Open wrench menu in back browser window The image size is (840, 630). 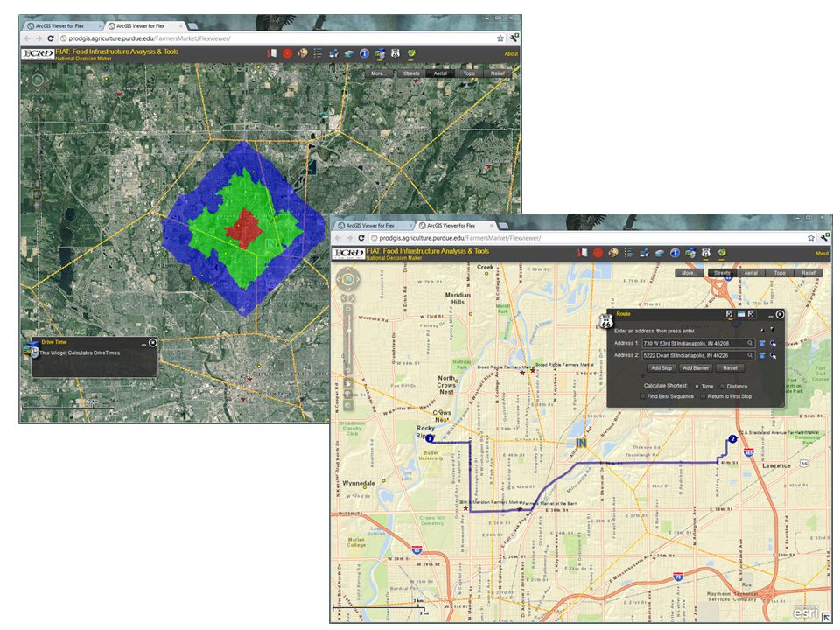click(x=514, y=38)
